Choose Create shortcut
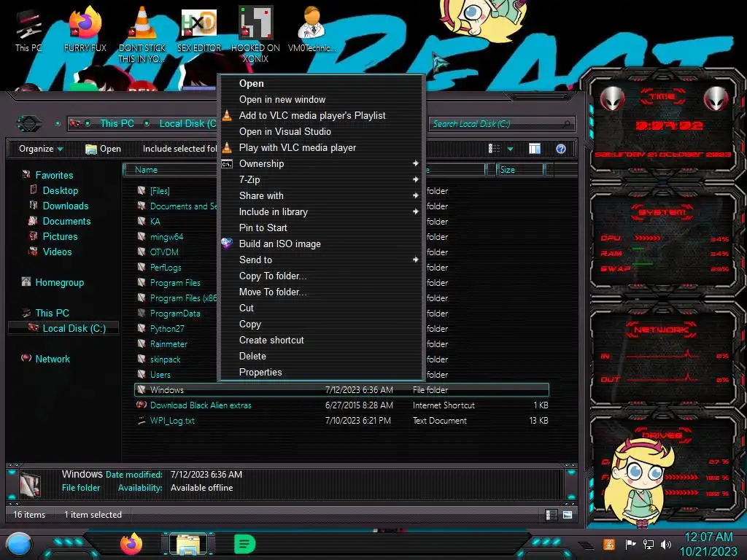The width and height of the screenshot is (747, 560). (x=321, y=340)
